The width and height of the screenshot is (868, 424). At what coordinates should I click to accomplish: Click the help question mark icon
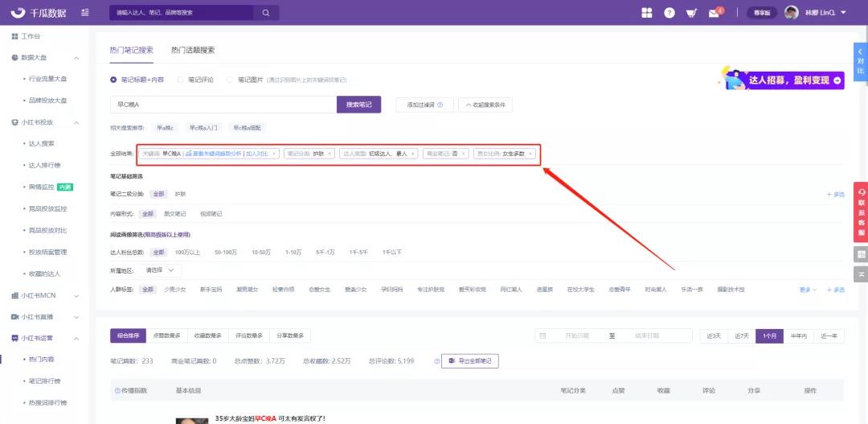[669, 13]
